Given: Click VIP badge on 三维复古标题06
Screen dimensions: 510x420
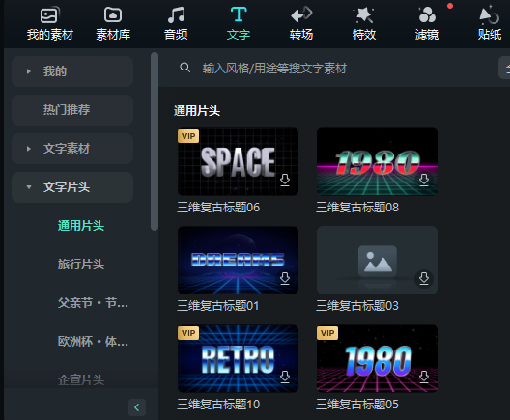Looking at the screenshot, I should [188, 136].
